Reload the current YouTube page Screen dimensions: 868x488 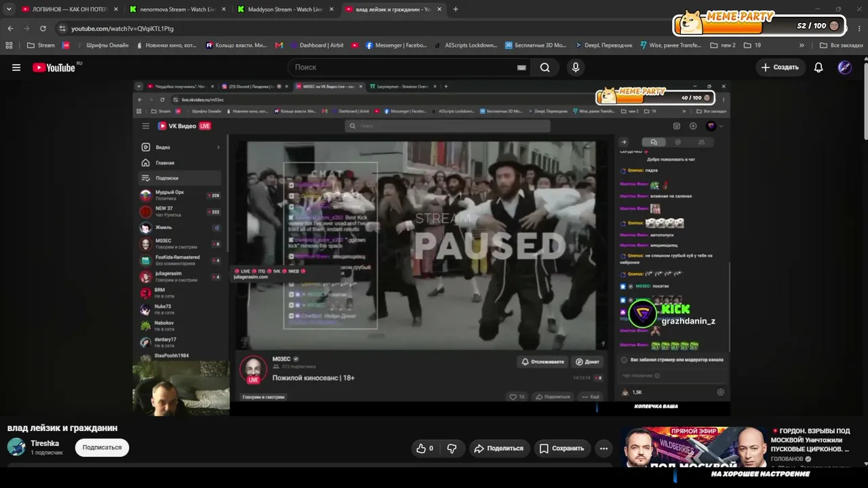pyautogui.click(x=43, y=28)
